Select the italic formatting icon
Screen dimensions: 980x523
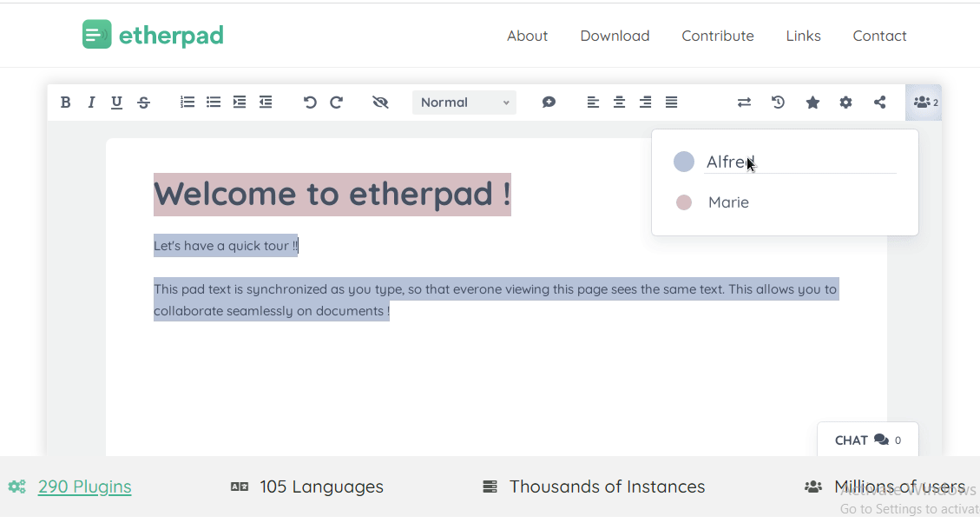91,102
